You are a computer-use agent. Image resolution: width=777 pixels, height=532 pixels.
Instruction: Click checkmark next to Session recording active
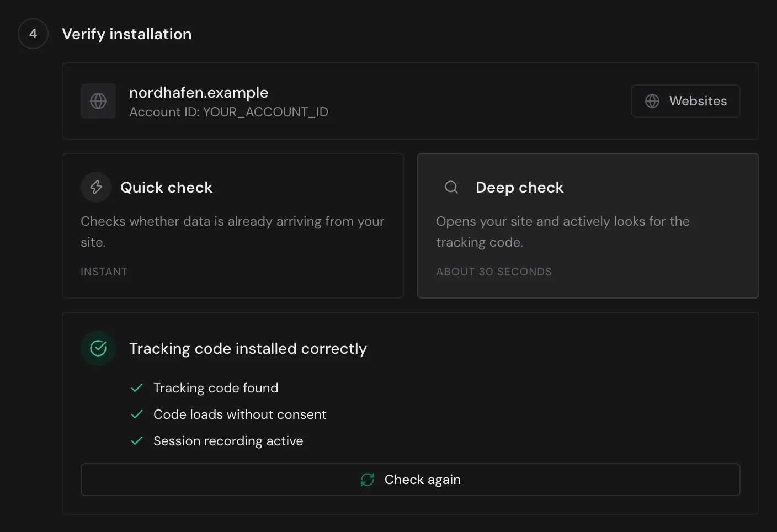pyautogui.click(x=137, y=441)
